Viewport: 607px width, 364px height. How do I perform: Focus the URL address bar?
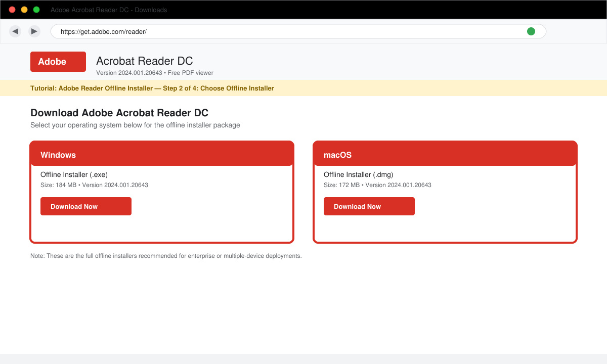pos(298,31)
